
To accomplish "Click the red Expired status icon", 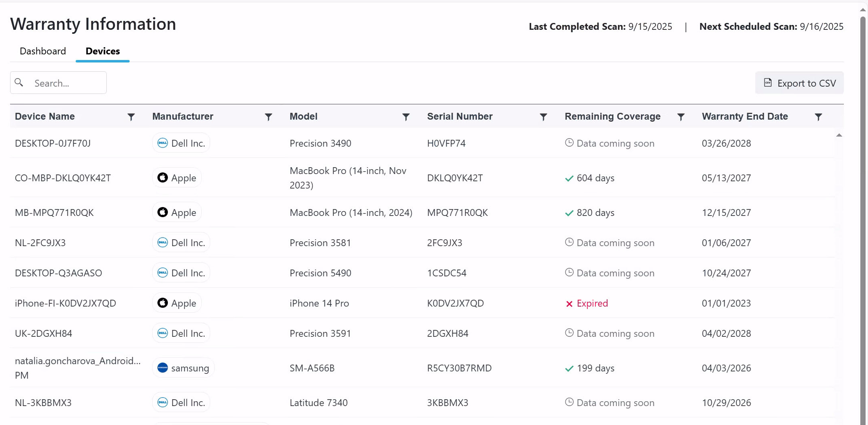I will pyautogui.click(x=569, y=304).
